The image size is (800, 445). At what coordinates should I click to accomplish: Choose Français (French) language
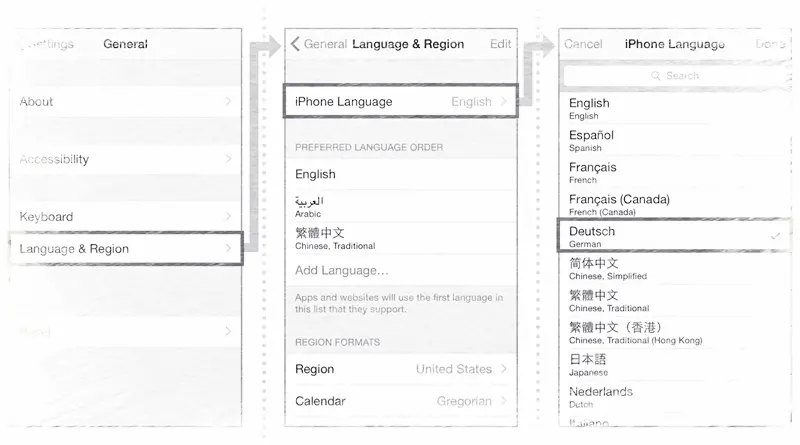pyautogui.click(x=674, y=172)
